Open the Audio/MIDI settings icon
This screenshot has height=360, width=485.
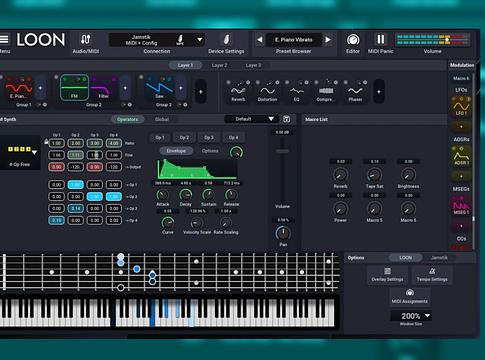pos(86,40)
